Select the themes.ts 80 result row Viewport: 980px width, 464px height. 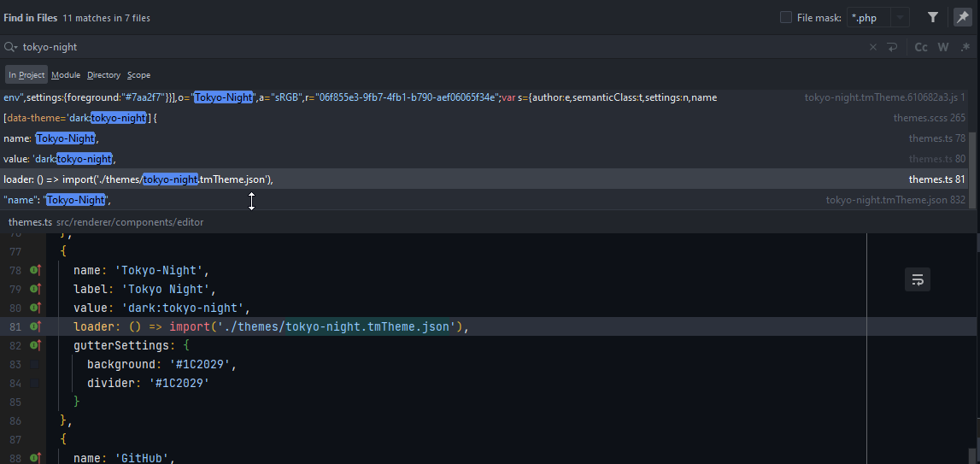[484, 159]
